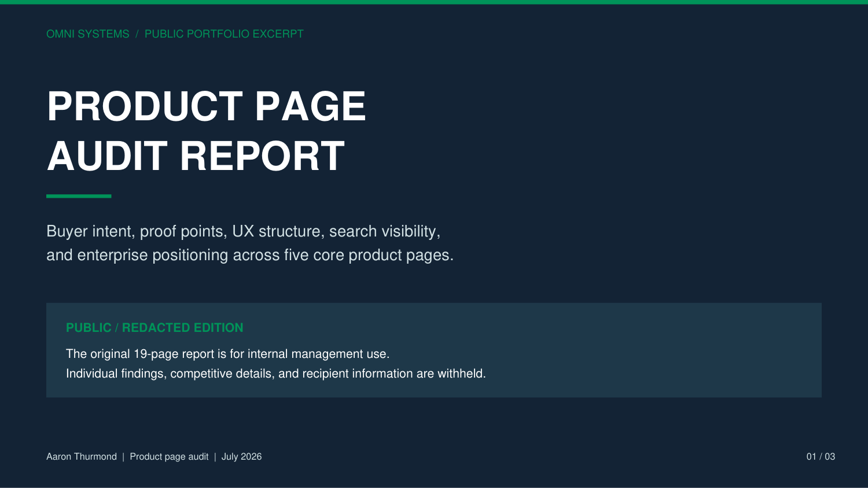Viewport: 868px width, 488px height.
Task: Select the "PRODUCT PAGE" title line
Action: (x=207, y=106)
